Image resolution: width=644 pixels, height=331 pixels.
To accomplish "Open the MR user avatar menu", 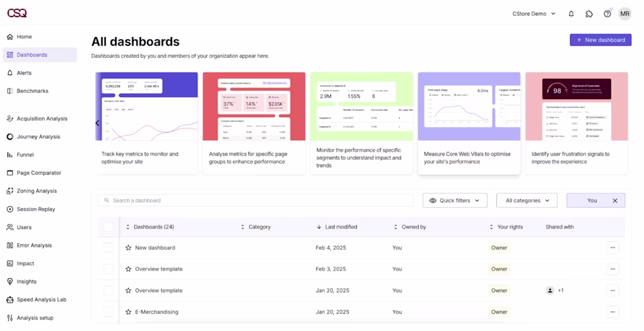I will [625, 14].
